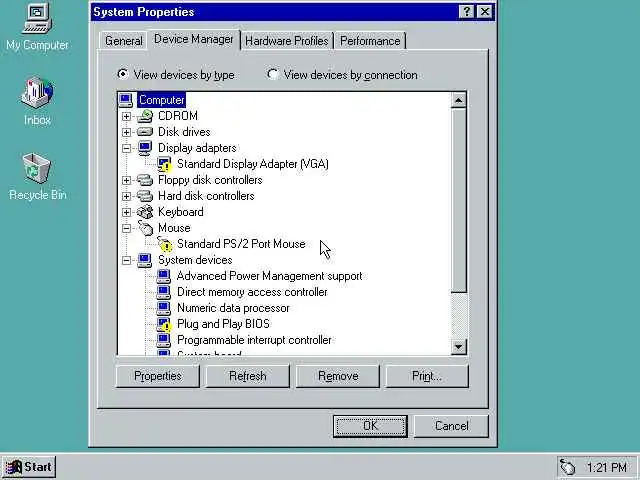Expand the Disk drives branch

pos(127,132)
